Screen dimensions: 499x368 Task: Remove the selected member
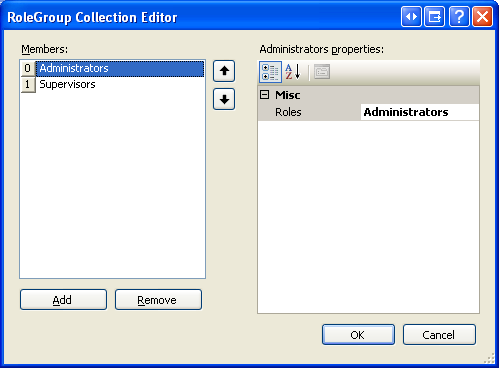158,300
